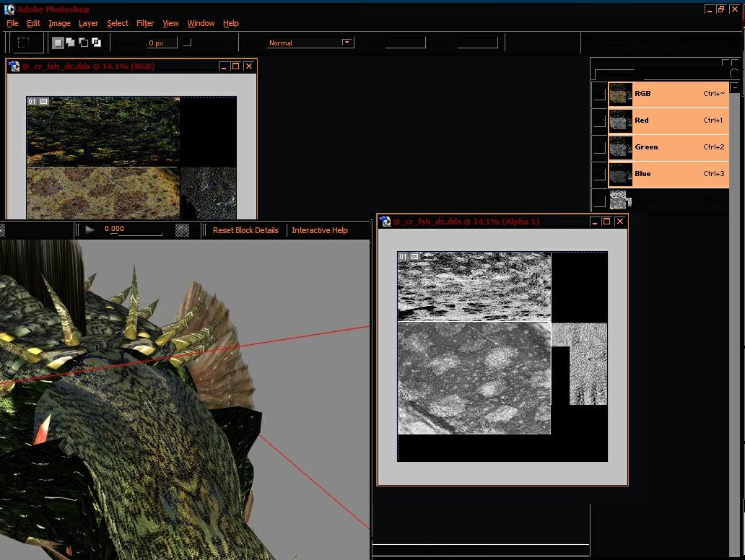Click the Ctrl+~ shortcut text in RGB row
This screenshot has height=560, width=745.
714,94
